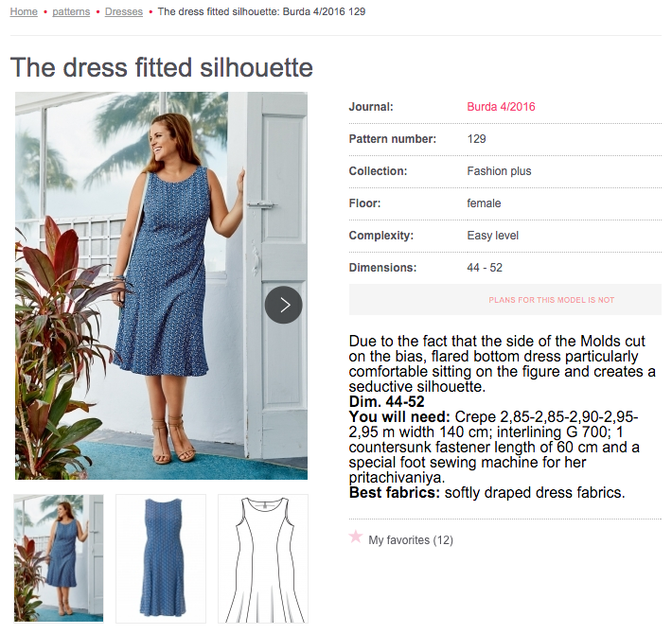
Task: Click the 'Fashion plus' collection value
Action: [499, 171]
